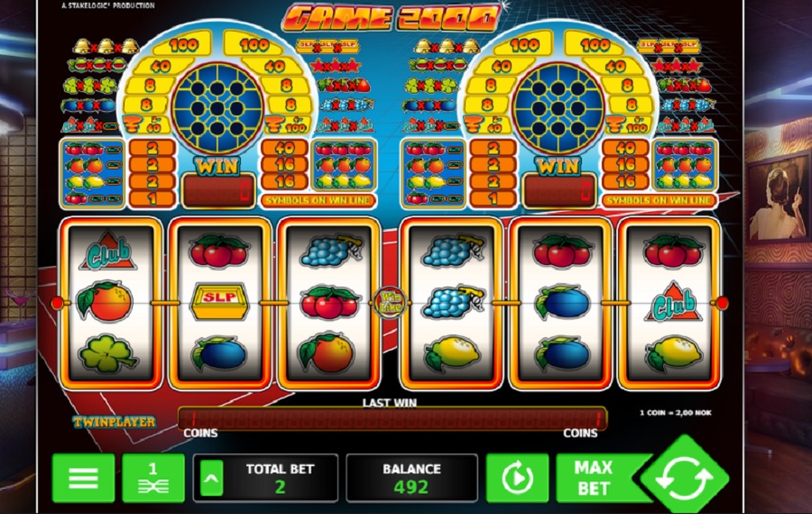Open the hamburger menu button

(x=83, y=478)
